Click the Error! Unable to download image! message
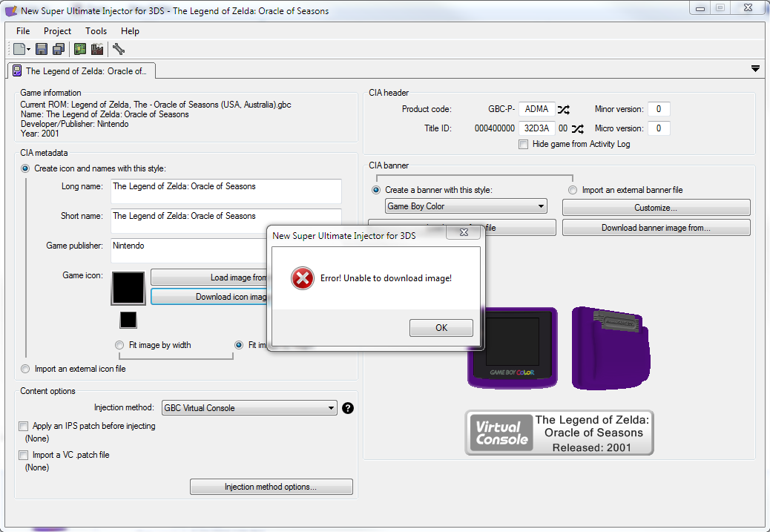The image size is (770, 532). pyautogui.click(x=386, y=278)
